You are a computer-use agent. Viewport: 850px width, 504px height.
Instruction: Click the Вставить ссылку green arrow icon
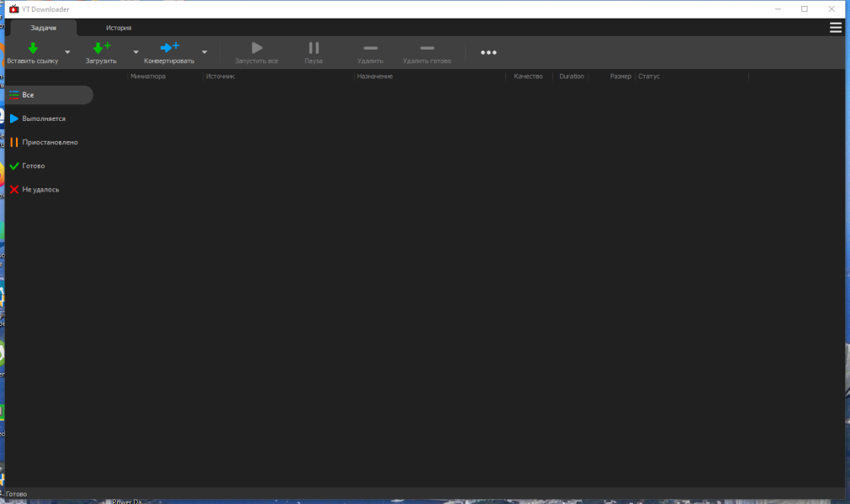33,48
